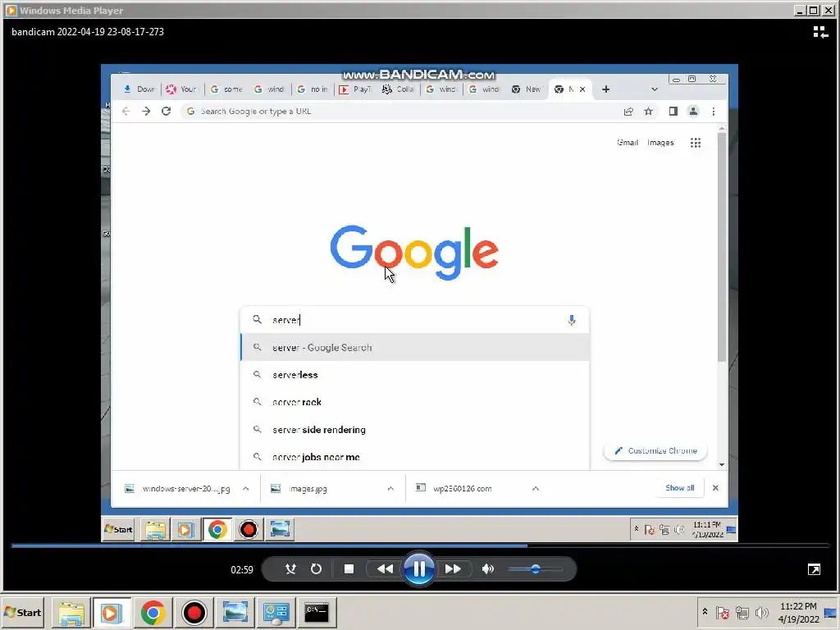Switch to the 'Your' tab in Chrome
Image resolution: width=840 pixels, height=630 pixels.
[x=181, y=89]
